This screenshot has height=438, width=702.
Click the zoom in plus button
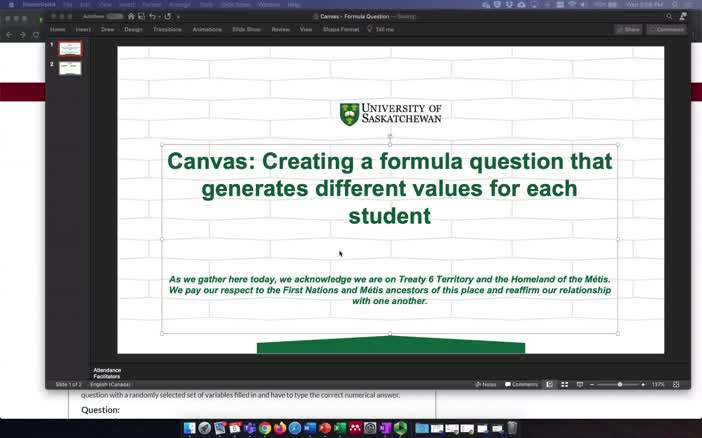coord(643,384)
